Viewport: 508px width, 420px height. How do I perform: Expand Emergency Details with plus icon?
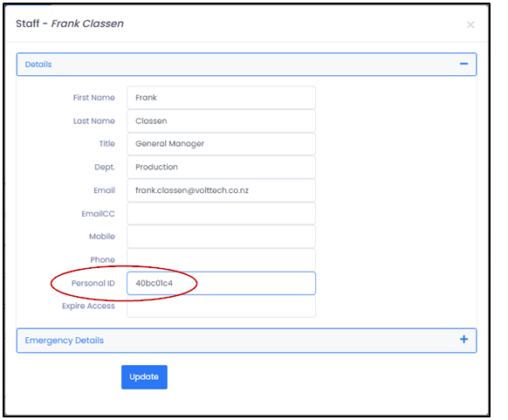[463, 340]
